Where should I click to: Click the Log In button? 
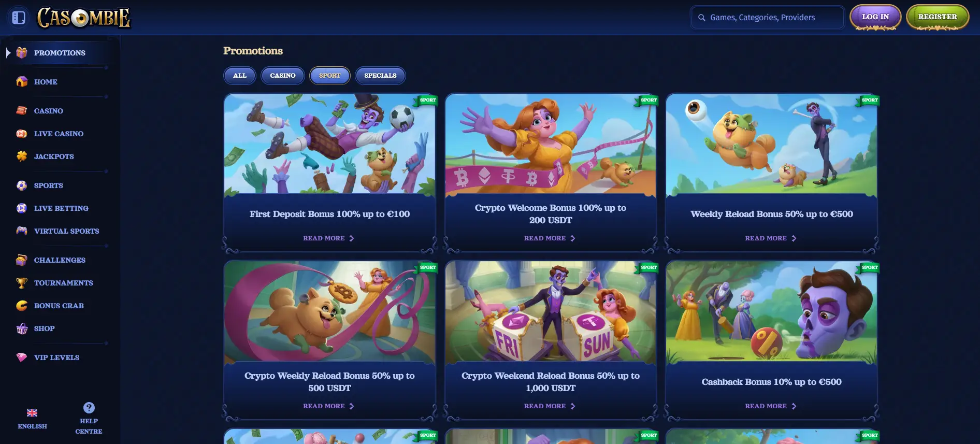point(875,17)
